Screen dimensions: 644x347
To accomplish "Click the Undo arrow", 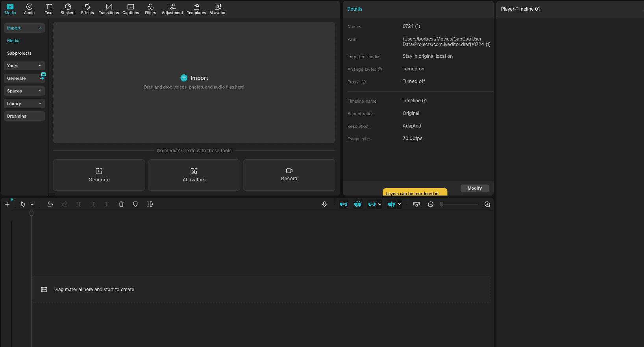I will point(50,204).
